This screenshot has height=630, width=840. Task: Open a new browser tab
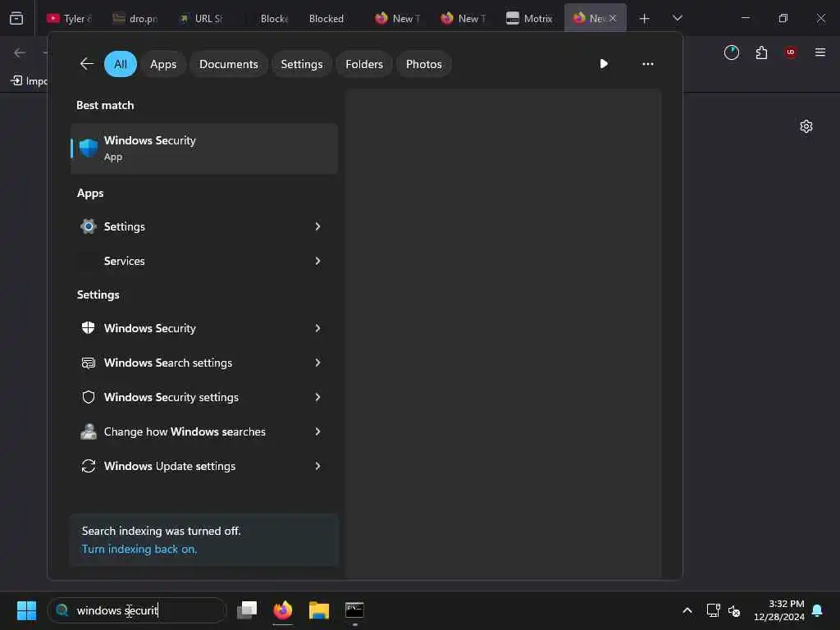point(645,19)
